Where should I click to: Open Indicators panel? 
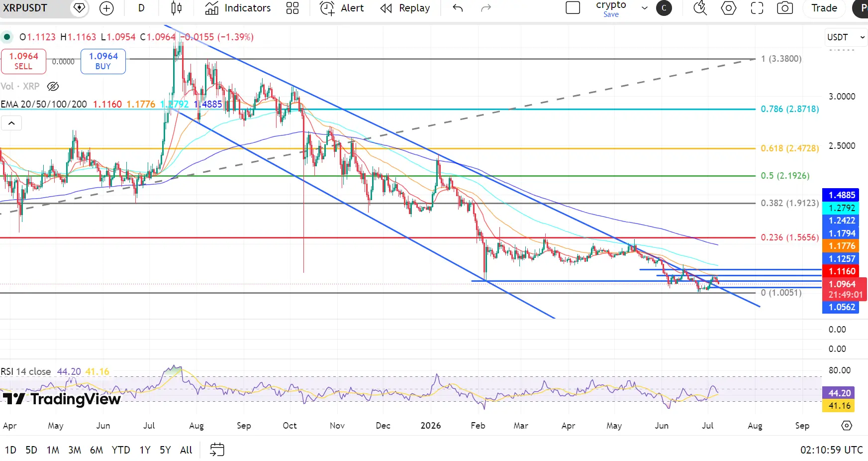coord(238,8)
